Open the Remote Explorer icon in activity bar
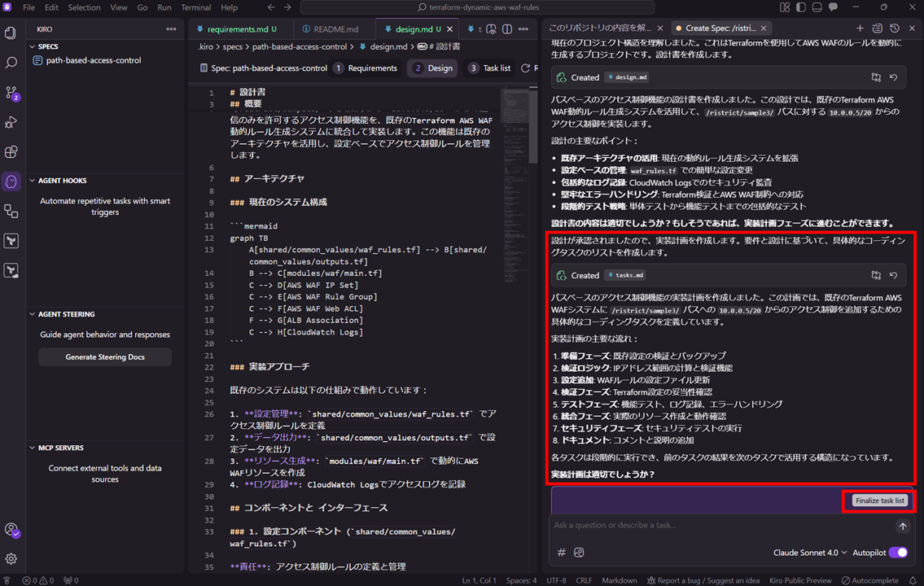This screenshot has height=586, width=924. (11, 211)
